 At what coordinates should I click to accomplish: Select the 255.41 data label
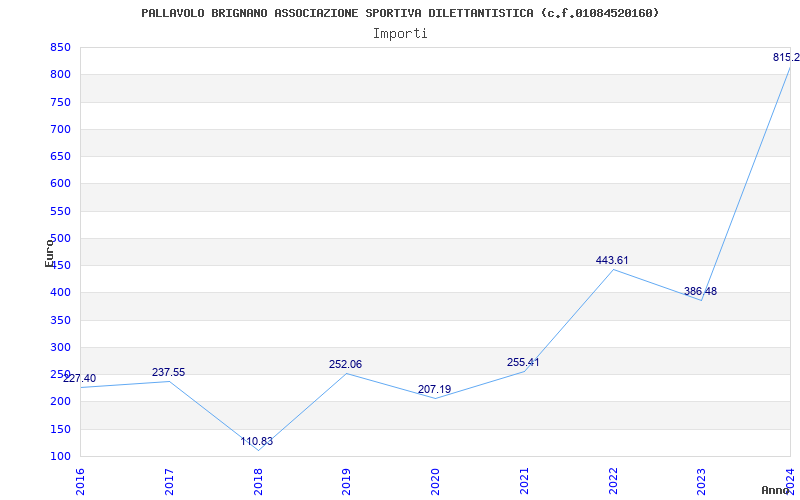(x=523, y=363)
